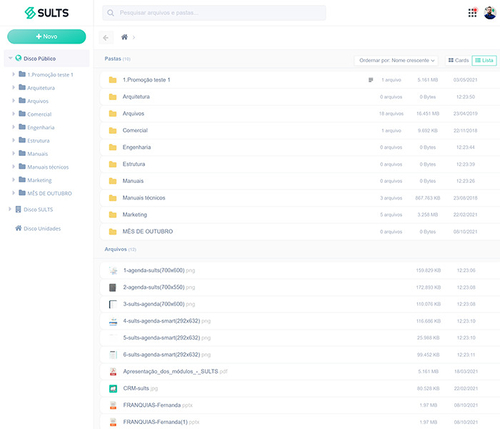Select Marketing label in sidebar tree

point(39,180)
